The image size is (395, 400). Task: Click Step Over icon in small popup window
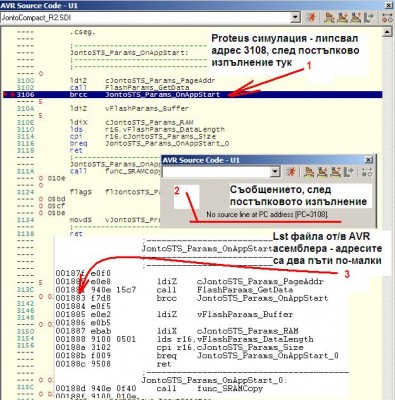click(x=309, y=172)
